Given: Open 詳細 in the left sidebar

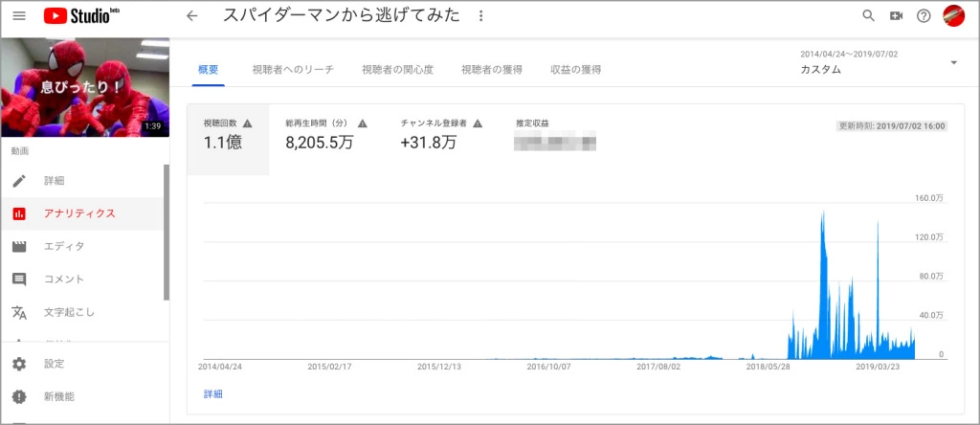Looking at the screenshot, I should (x=54, y=181).
